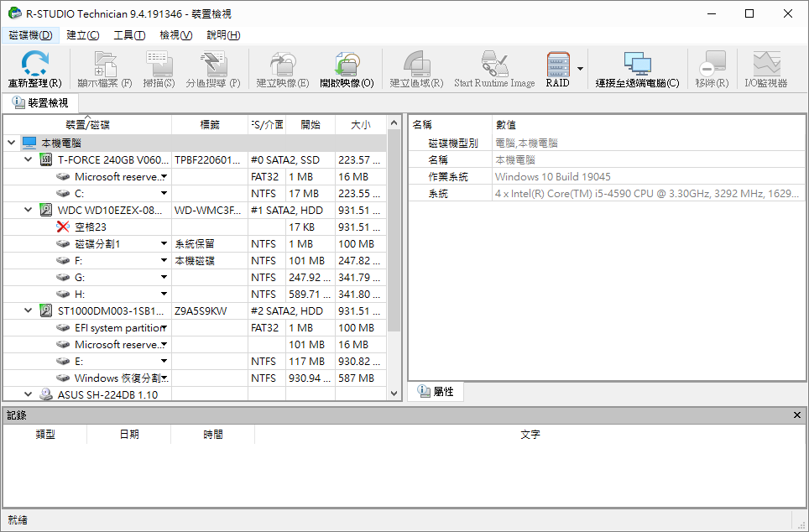Collapse the T-FORCE 240GB drive node

pos(29,159)
